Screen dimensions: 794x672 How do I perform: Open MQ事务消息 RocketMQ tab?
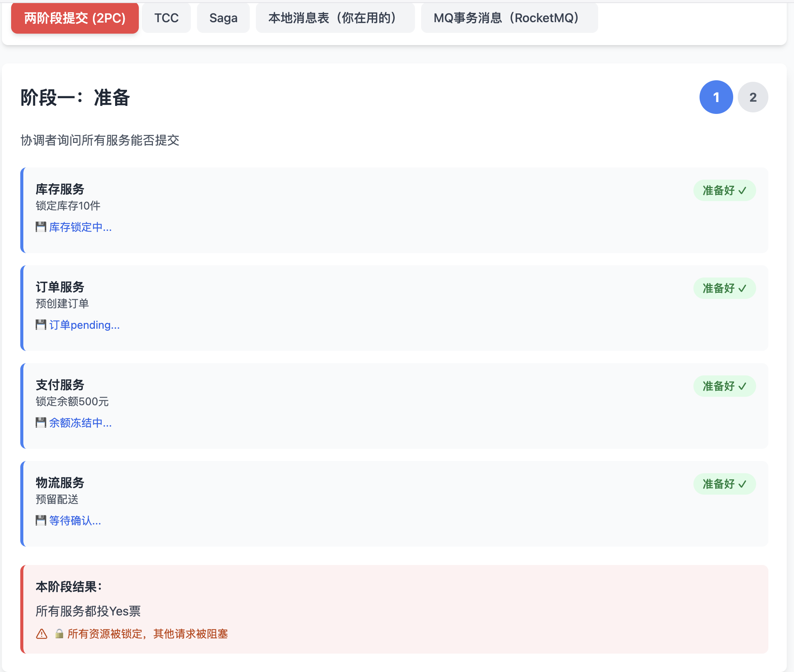(509, 18)
